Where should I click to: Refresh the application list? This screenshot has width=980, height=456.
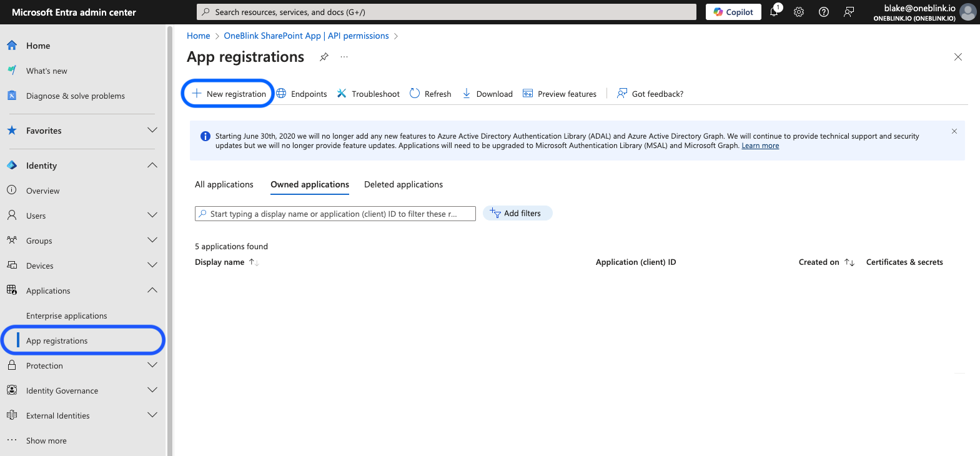(x=430, y=94)
